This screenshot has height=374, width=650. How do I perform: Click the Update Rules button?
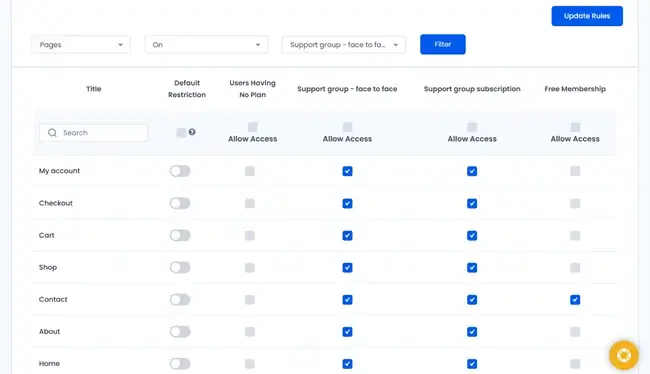587,16
